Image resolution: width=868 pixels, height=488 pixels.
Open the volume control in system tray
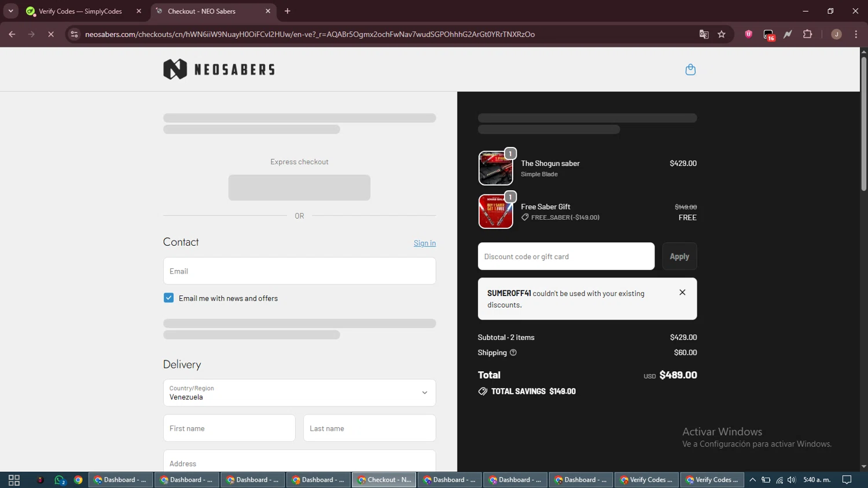[x=792, y=480]
